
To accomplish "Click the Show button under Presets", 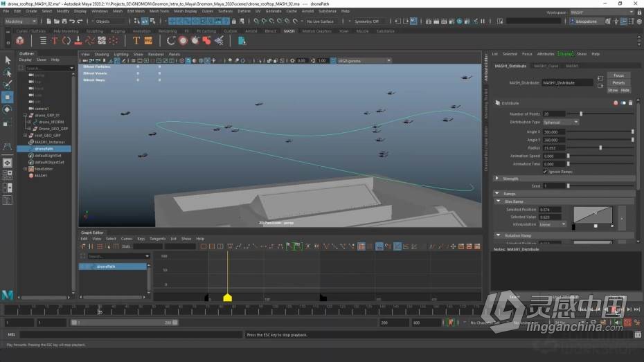I will (613, 90).
